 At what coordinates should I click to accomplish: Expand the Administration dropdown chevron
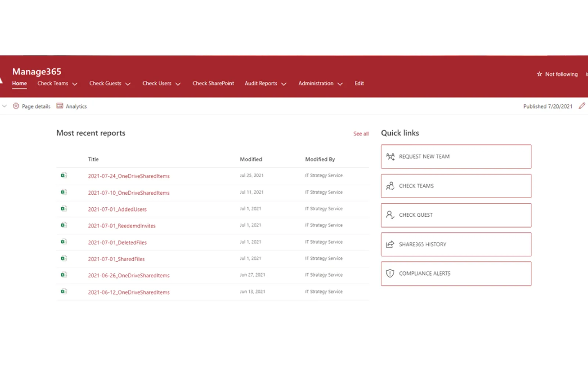(340, 84)
